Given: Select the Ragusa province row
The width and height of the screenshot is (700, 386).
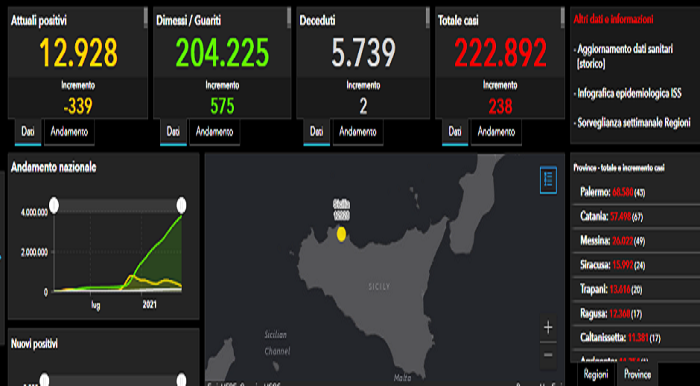Looking at the screenshot, I should coord(636,314).
